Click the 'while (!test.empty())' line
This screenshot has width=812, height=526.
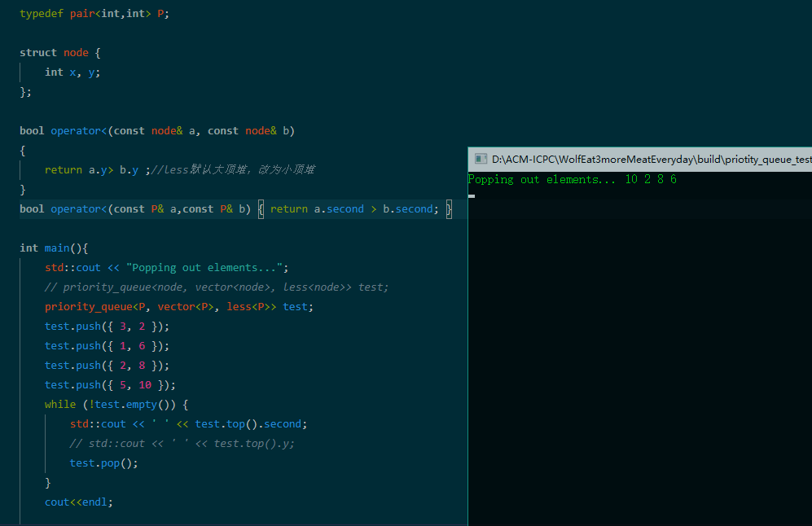pos(116,405)
